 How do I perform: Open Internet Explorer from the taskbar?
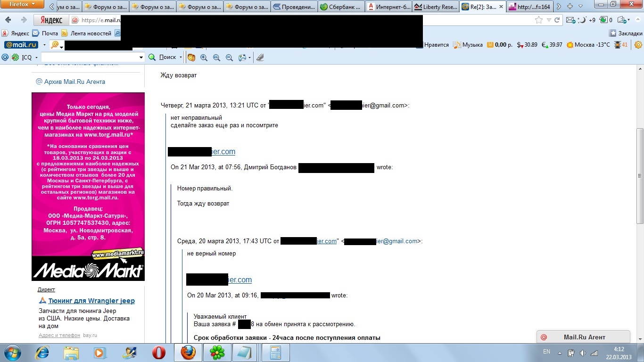(x=42, y=353)
